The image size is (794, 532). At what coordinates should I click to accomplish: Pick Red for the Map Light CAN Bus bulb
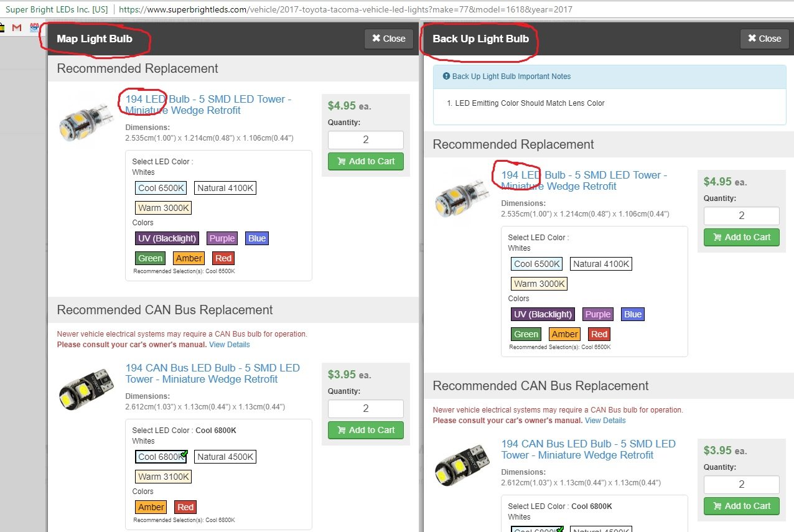(x=185, y=507)
